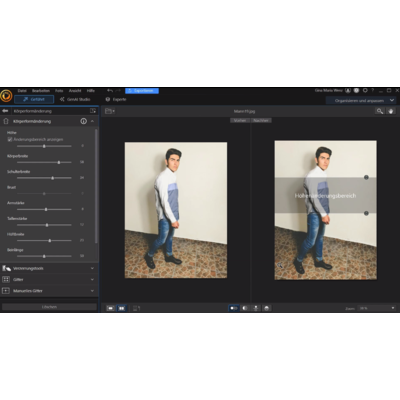Click the body shape icon in section header
The width and height of the screenshot is (400, 400).
point(6,121)
